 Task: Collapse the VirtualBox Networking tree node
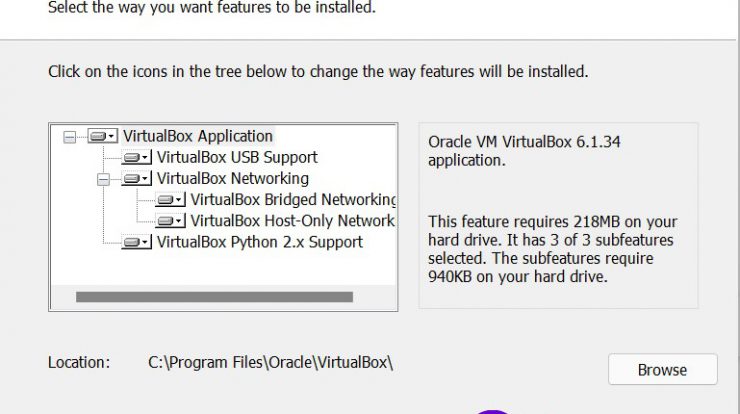[x=103, y=179]
